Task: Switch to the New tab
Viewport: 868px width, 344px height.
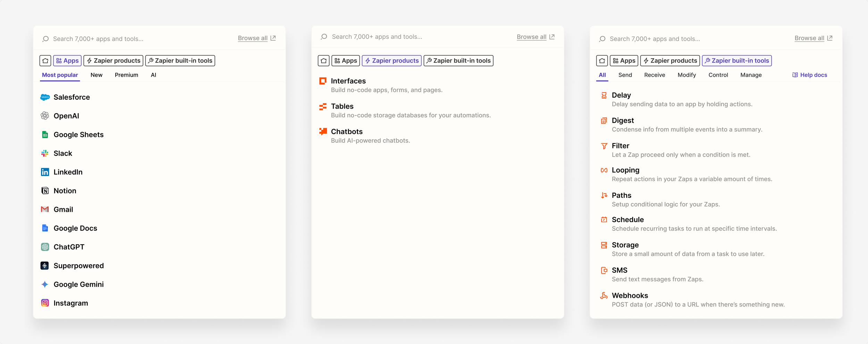Action: click(x=97, y=75)
